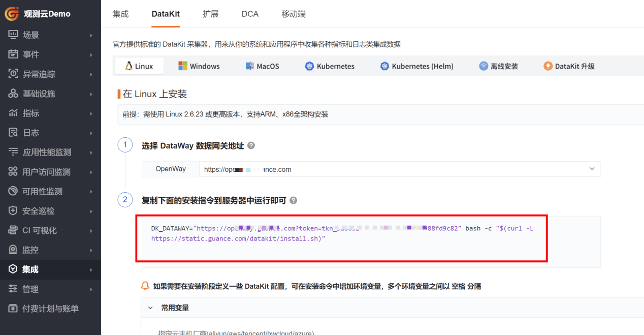Image resolution: width=644 pixels, height=335 pixels.
Task: Click the 日志 sidebar icon
Action: click(x=13, y=133)
